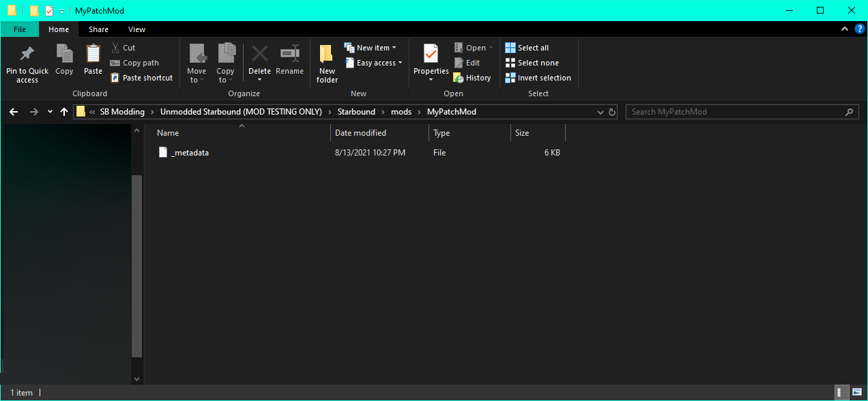Switch to the Share ribbon tab
This screenshot has width=868, height=401.
[98, 29]
